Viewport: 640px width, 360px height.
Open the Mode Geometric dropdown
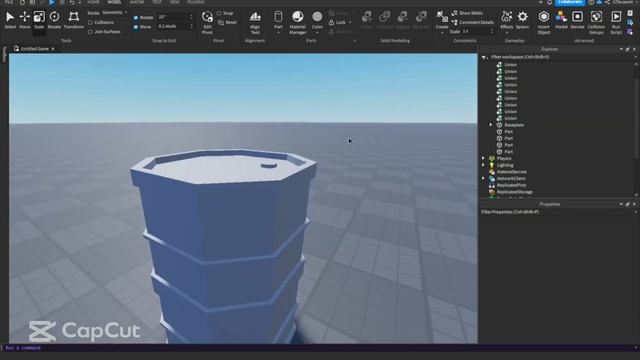[114, 13]
